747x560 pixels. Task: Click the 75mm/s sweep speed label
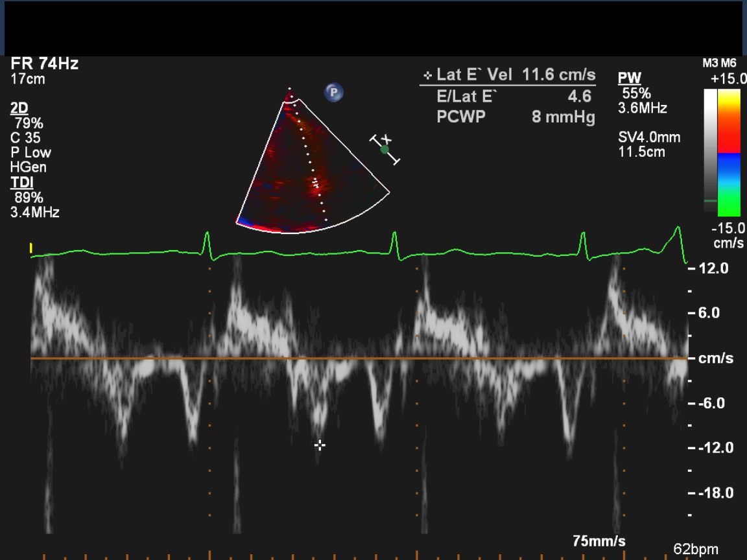coord(599,541)
